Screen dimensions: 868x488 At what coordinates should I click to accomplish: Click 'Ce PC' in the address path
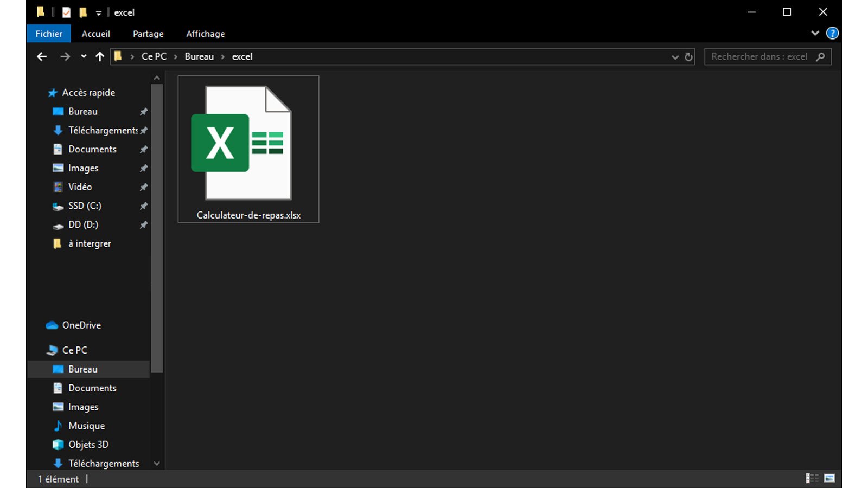[x=154, y=56]
